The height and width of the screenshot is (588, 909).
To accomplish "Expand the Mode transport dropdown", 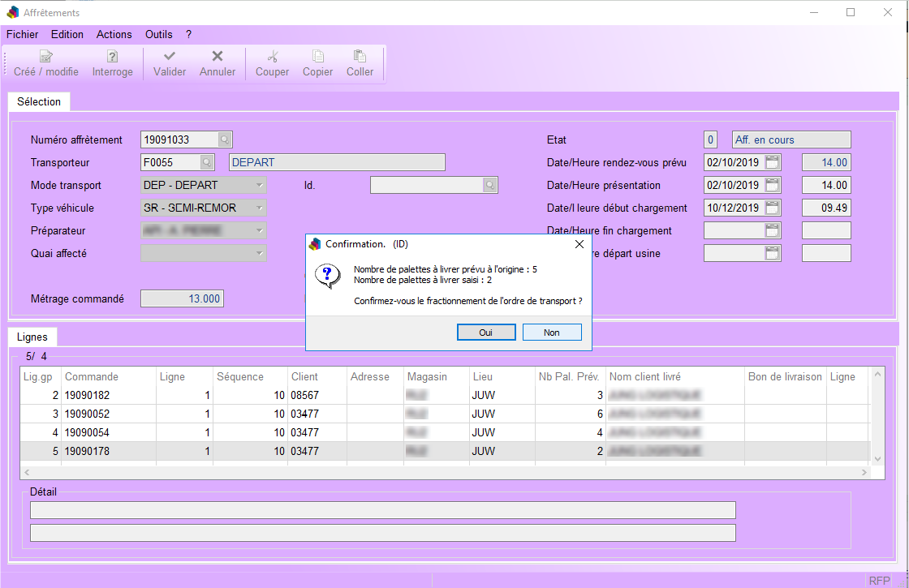I will pos(259,186).
